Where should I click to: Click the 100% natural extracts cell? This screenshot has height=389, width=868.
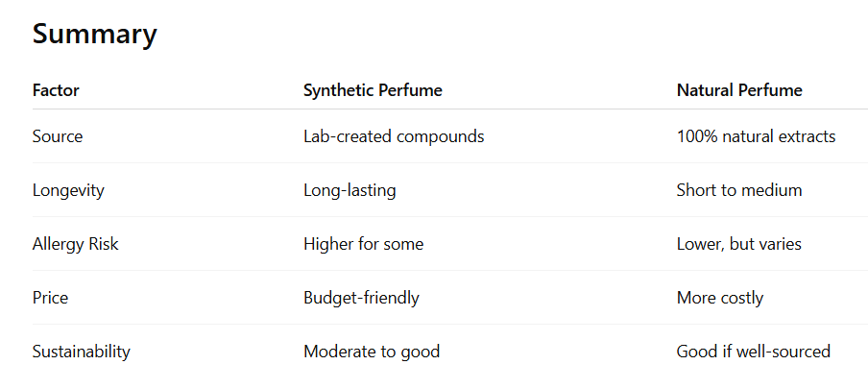pyautogui.click(x=756, y=136)
